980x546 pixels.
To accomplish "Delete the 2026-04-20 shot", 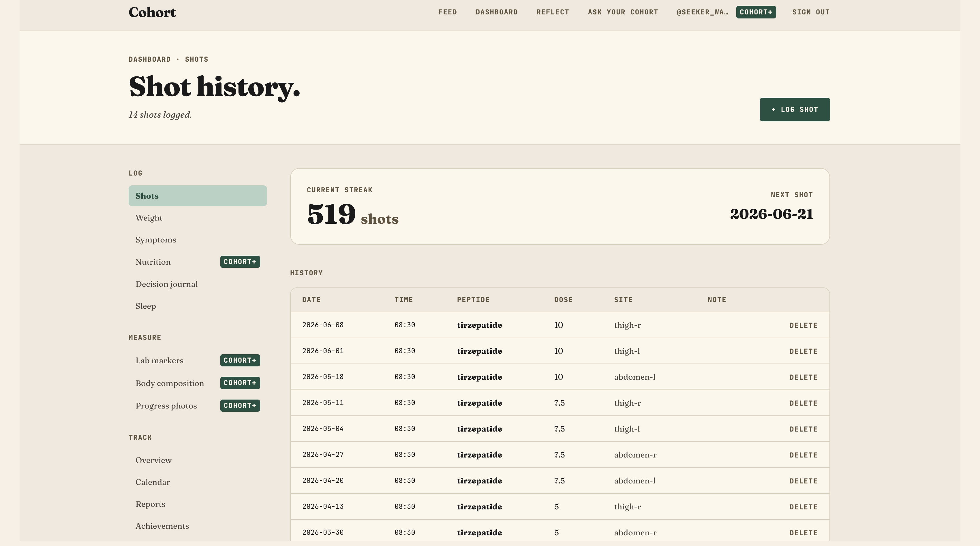I will tap(803, 481).
